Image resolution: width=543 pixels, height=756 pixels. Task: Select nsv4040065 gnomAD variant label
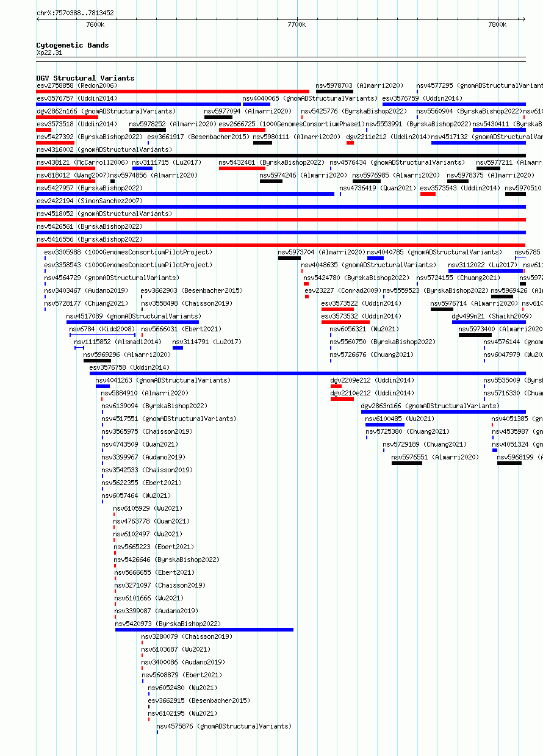click(x=310, y=99)
